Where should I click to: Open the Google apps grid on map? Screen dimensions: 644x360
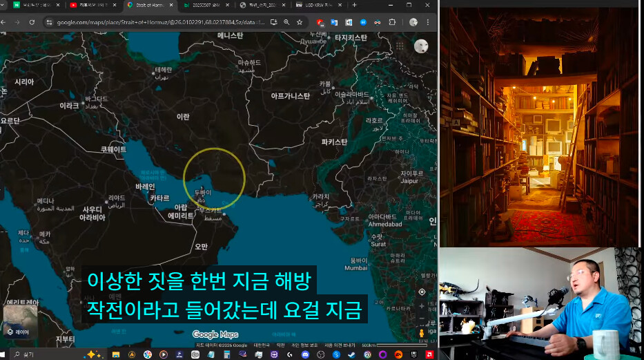400,46
